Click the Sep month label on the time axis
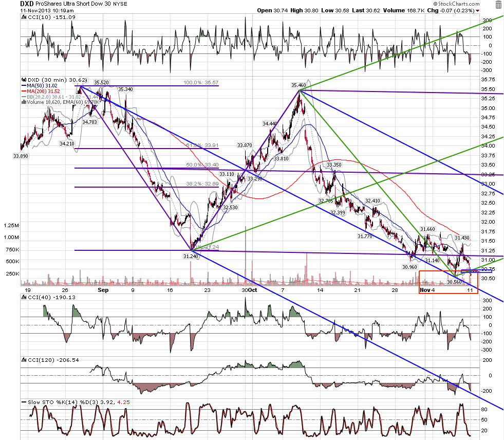This screenshot has height=440, width=504. click(x=103, y=290)
